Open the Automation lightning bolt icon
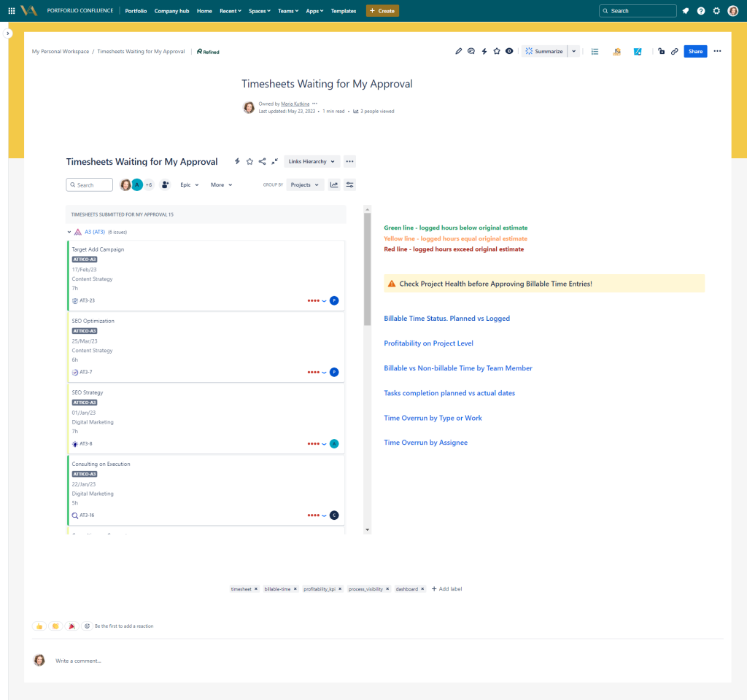747x700 pixels. click(x=484, y=51)
